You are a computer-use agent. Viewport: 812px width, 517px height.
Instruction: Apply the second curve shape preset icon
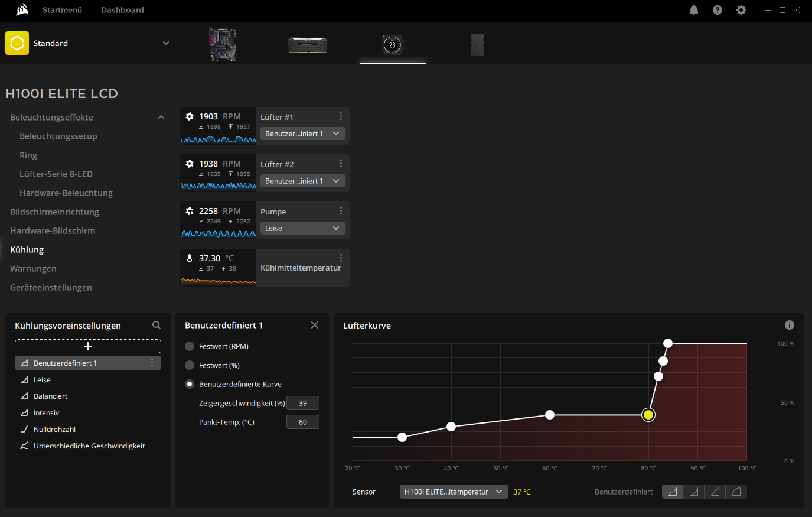694,492
